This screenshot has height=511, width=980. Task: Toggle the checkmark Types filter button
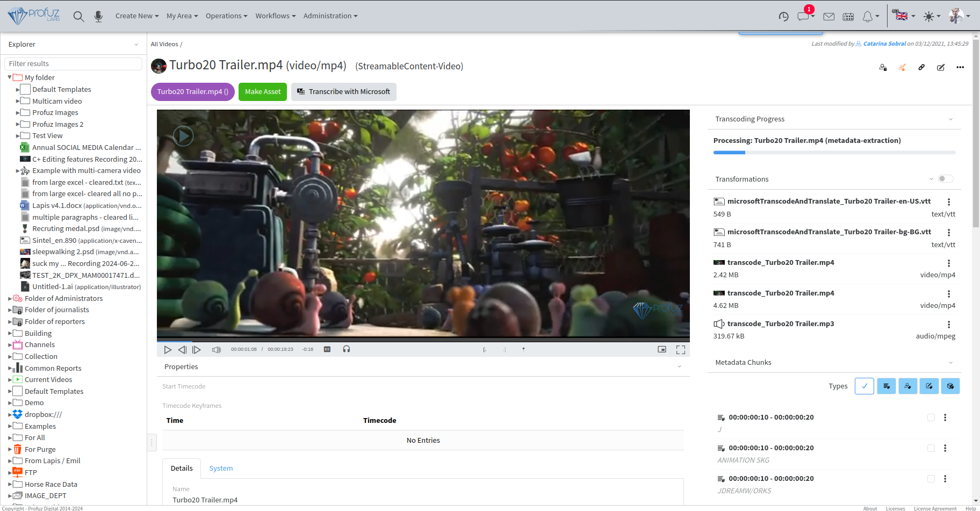pyautogui.click(x=864, y=386)
